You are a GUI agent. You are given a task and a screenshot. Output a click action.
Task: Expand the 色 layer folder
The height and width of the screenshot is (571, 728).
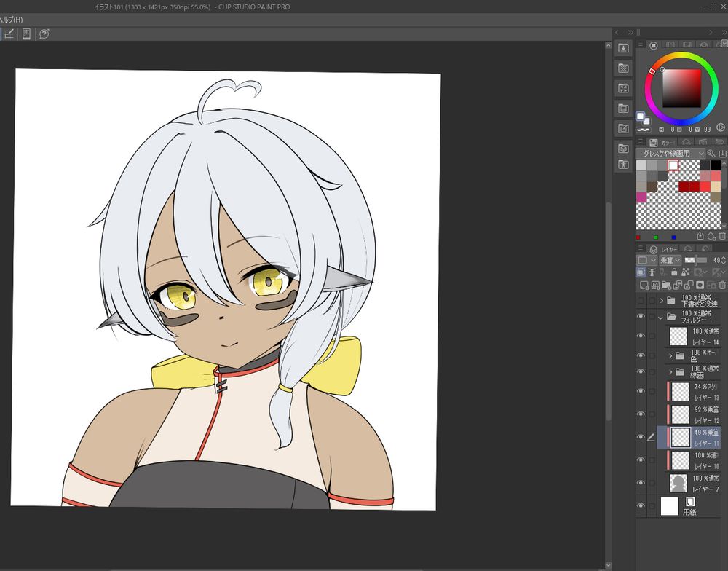coord(670,356)
